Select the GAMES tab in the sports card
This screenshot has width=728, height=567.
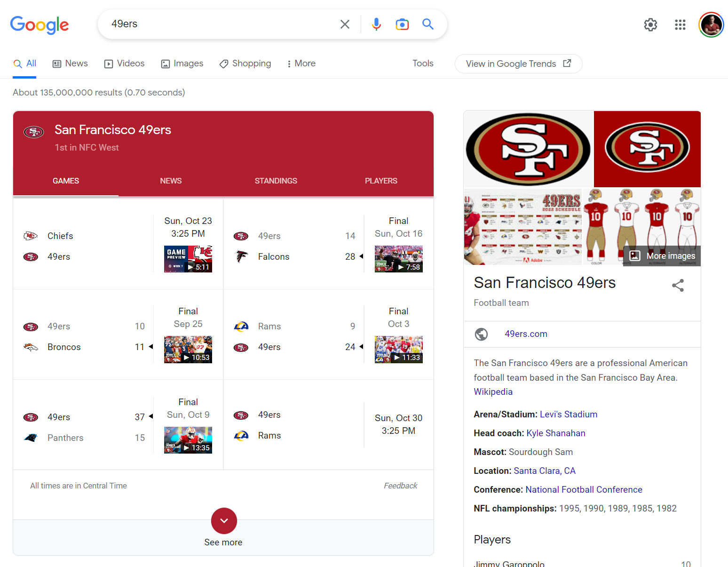point(66,181)
